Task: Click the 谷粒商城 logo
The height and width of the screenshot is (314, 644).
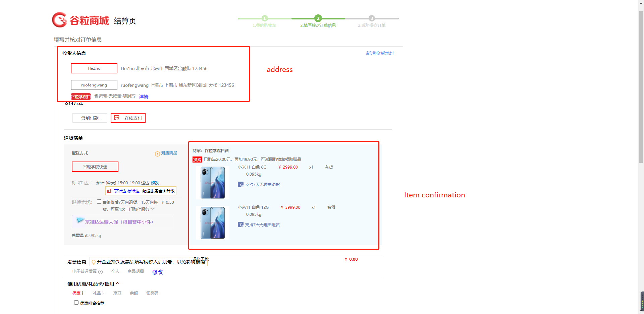Action: [x=80, y=20]
